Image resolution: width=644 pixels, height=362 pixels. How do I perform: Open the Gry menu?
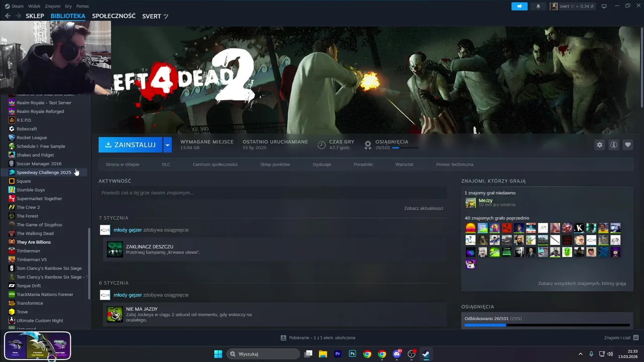pos(68,6)
